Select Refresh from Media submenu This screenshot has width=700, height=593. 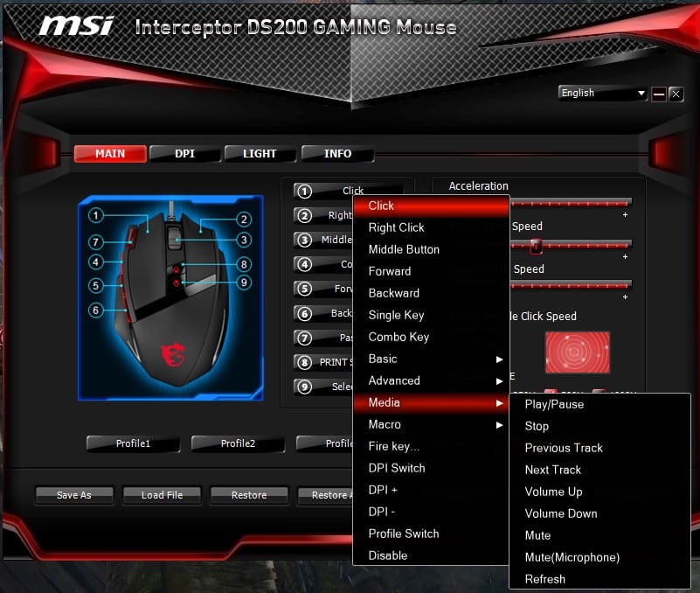coord(600,579)
